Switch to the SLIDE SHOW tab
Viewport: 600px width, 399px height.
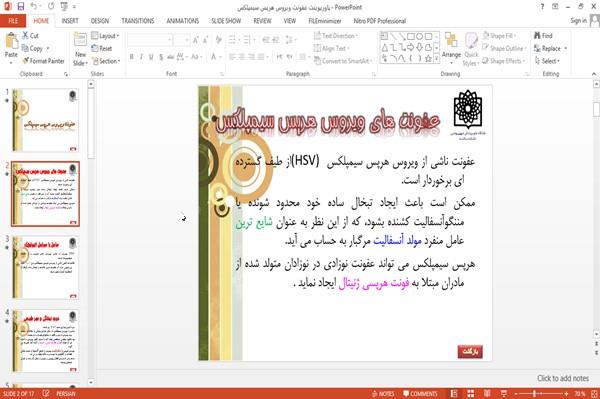tap(226, 21)
